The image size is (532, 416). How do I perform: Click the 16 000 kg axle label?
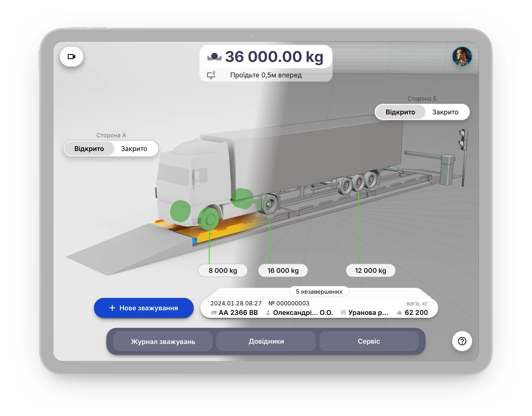283,270
